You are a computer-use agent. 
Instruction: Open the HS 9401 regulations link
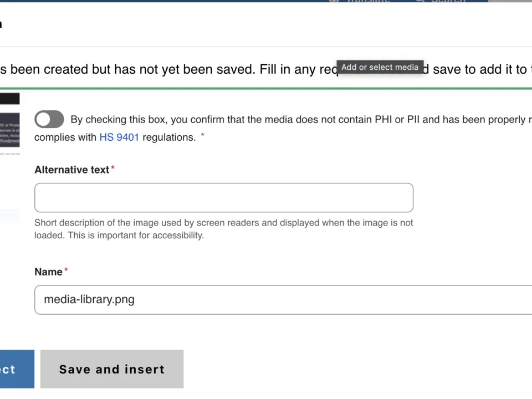tap(119, 137)
